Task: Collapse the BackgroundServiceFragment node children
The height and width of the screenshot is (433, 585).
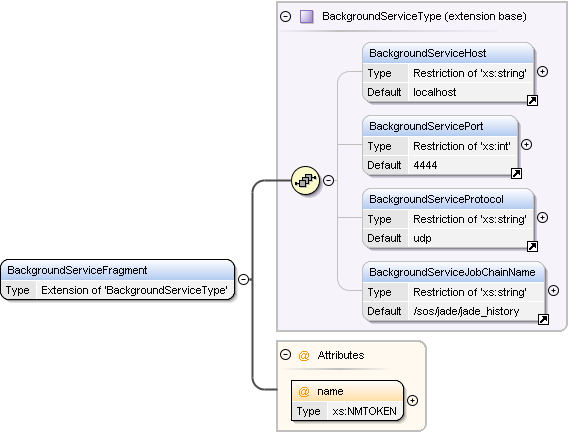Action: 243,279
